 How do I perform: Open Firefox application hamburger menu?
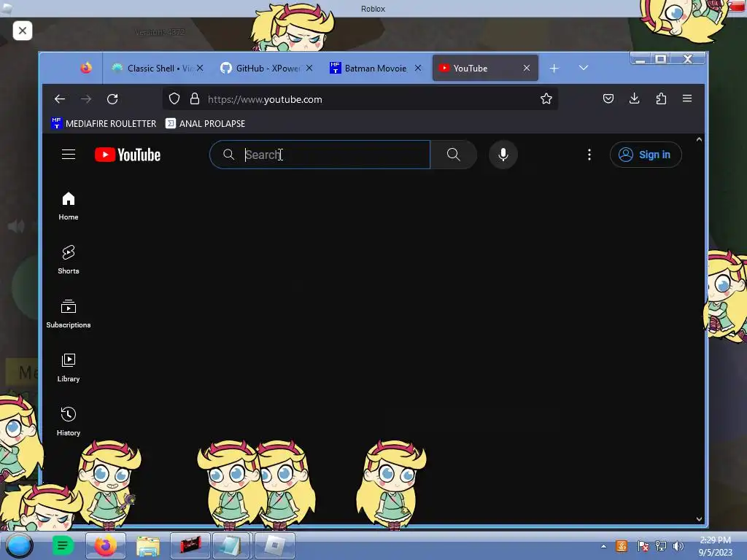pyautogui.click(x=687, y=98)
